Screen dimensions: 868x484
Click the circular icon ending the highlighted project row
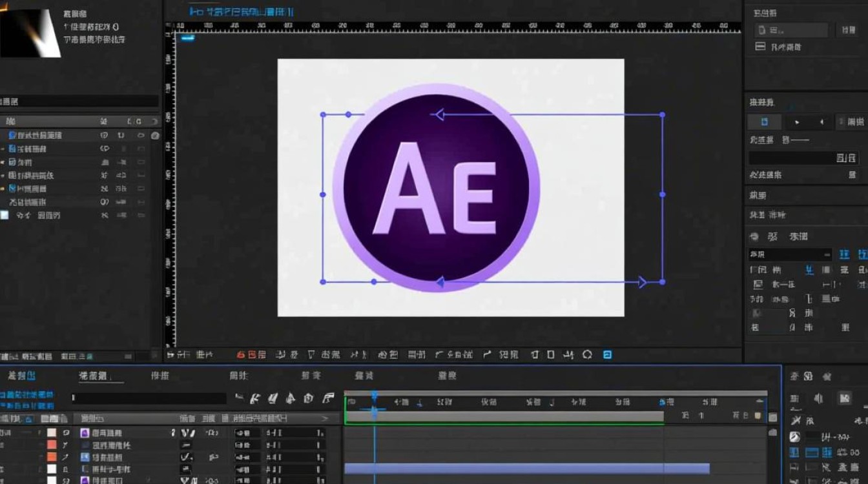click(x=155, y=136)
